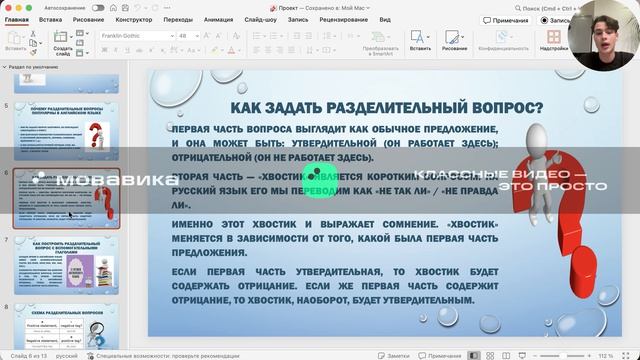Toggle the Автосохранение switch

pos(98,8)
